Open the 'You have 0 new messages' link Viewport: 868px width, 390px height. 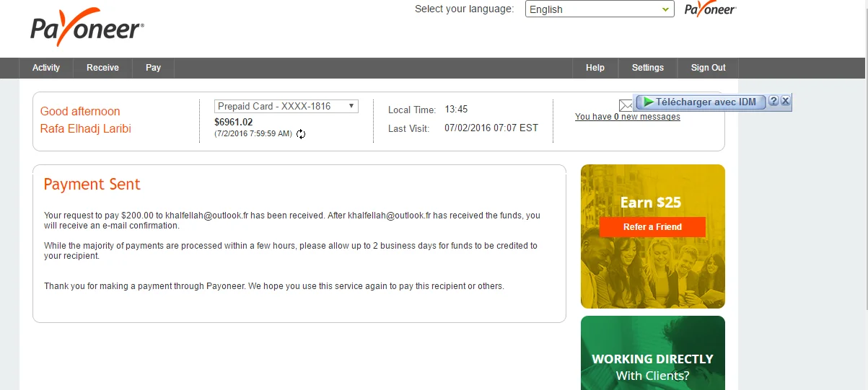627,117
